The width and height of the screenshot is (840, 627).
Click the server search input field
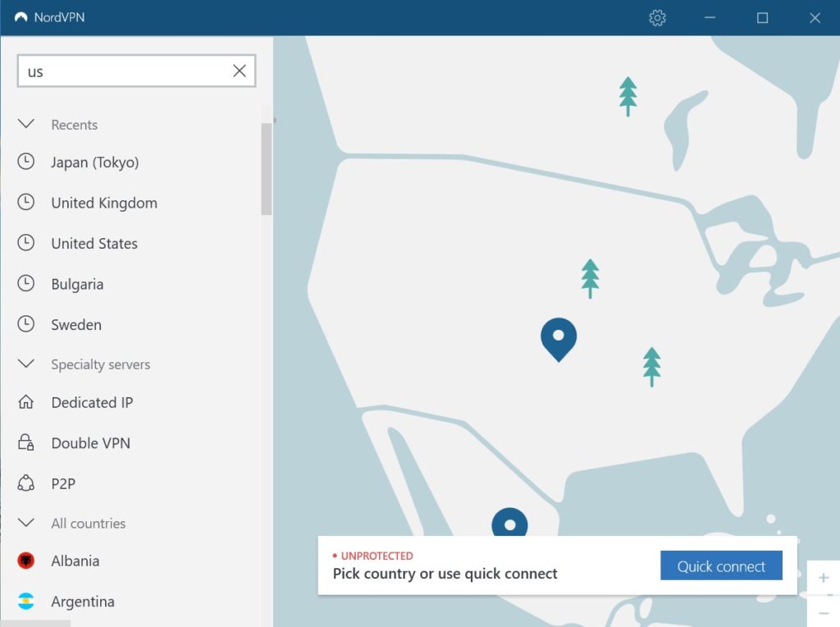(136, 71)
